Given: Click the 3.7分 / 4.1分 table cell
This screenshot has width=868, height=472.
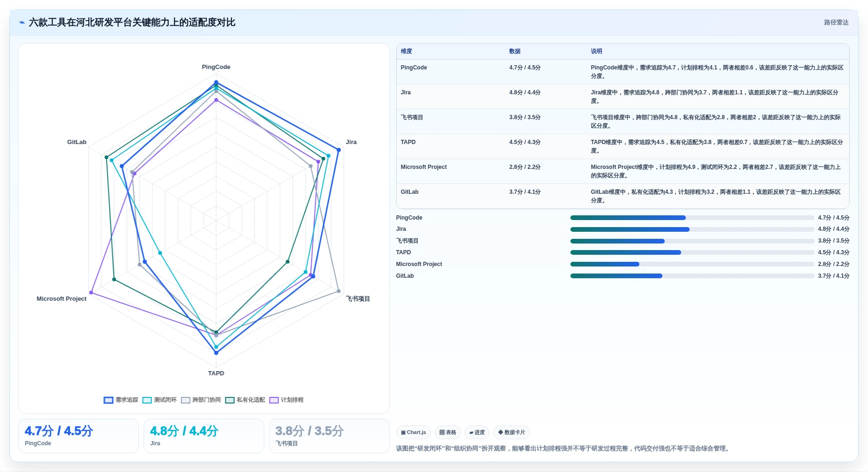Looking at the screenshot, I should 525,192.
